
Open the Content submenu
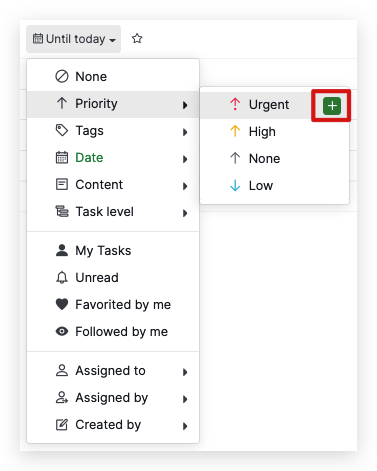coord(113,185)
